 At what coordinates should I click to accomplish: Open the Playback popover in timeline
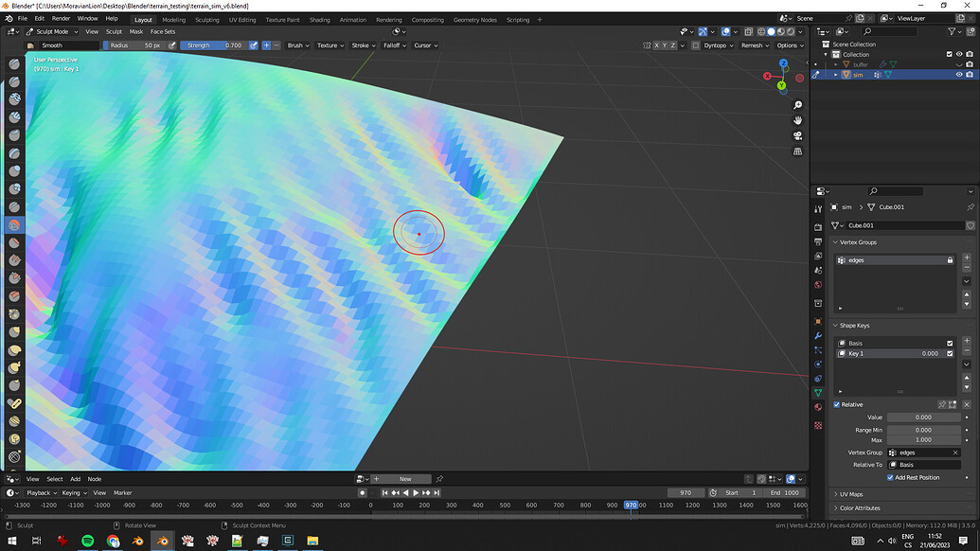(x=42, y=493)
